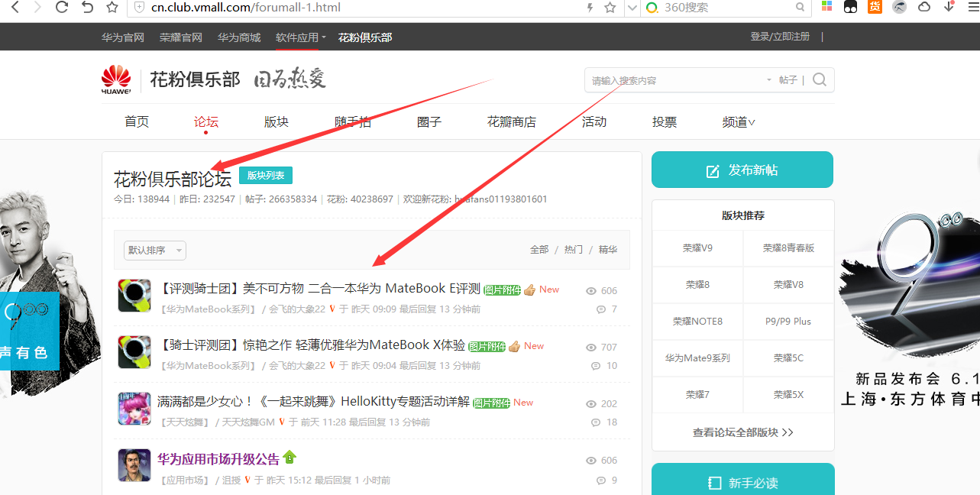
Task: Open the browser downloads arrow icon
Action: [x=949, y=7]
